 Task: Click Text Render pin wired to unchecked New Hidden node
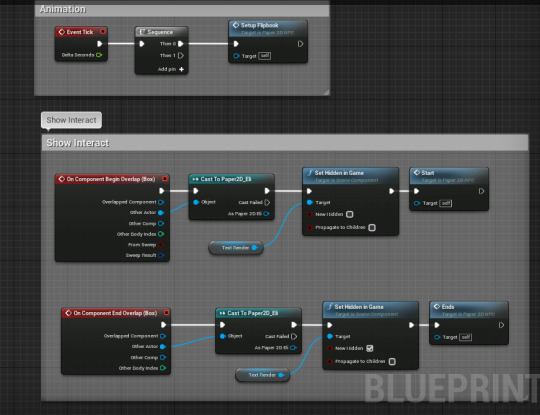[x=255, y=248]
